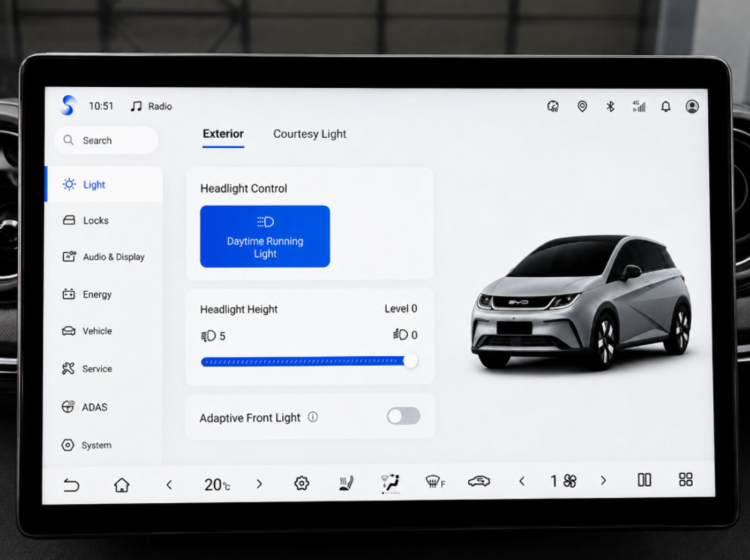Open notifications bell icon
750x560 pixels.
coord(666,107)
